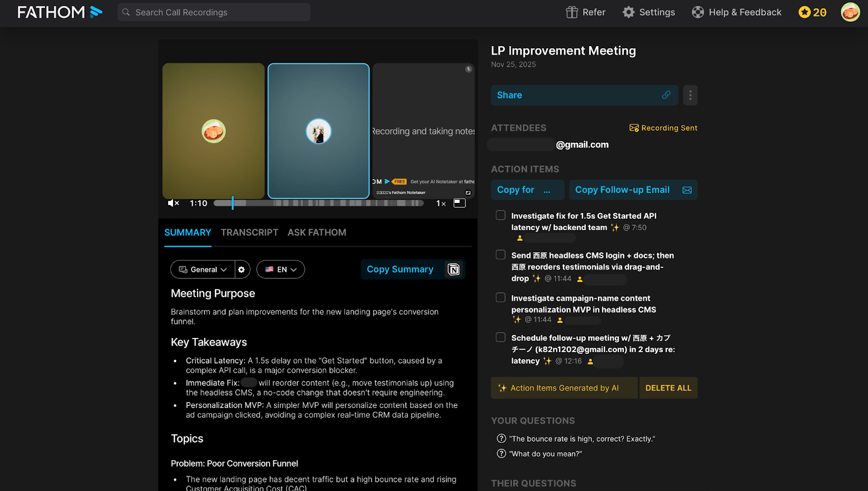
Task: Check the 'Investigate fix for 1.5s' action item
Action: [501, 215]
